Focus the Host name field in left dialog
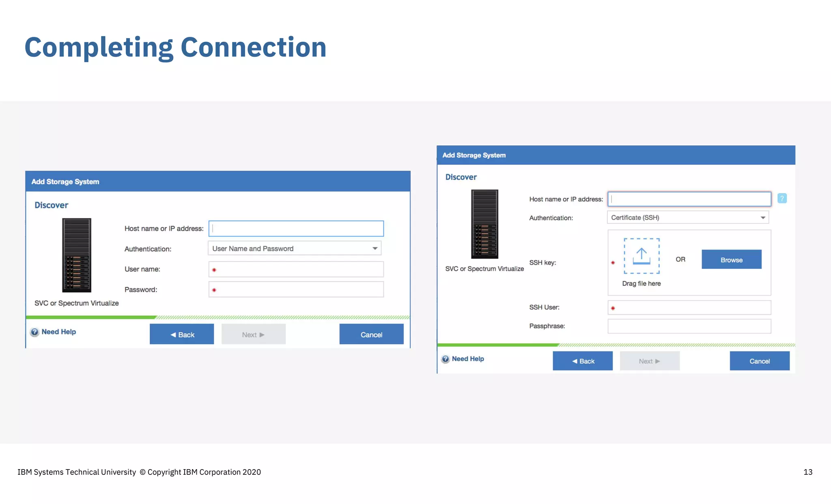 [x=296, y=228]
